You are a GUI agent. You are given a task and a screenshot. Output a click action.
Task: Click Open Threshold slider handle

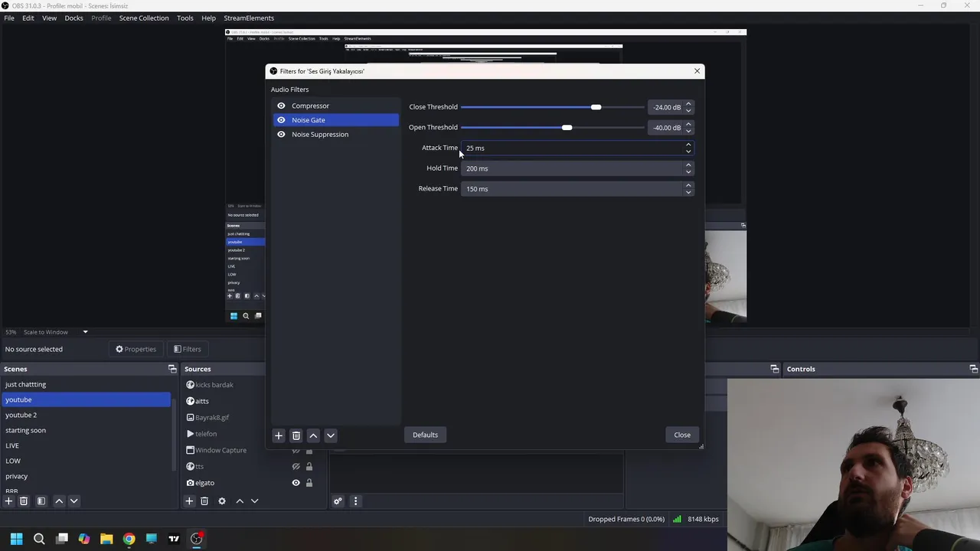coord(567,128)
